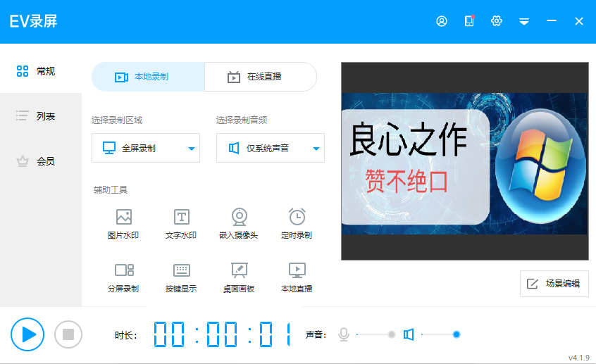Click the EV录屏 title logo

point(33,21)
